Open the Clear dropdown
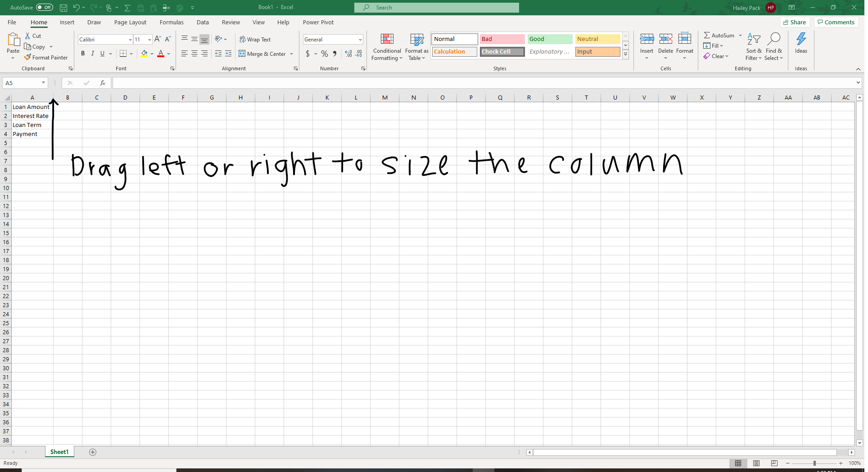 coord(716,56)
